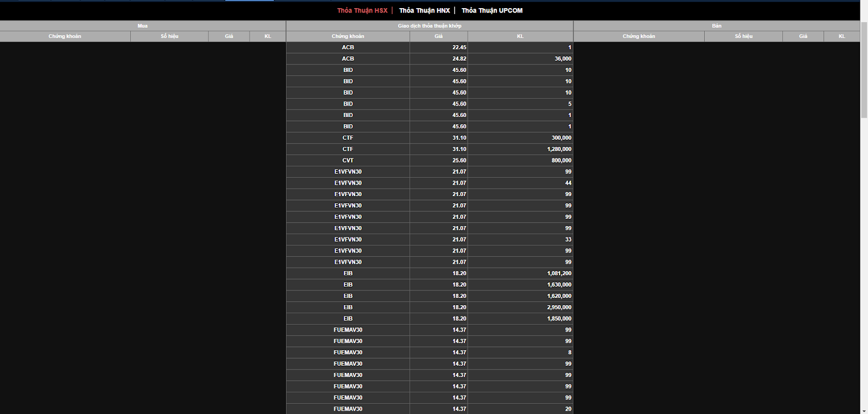
Task: Select EIB row with volume 2,950,000
Action: click(430, 308)
